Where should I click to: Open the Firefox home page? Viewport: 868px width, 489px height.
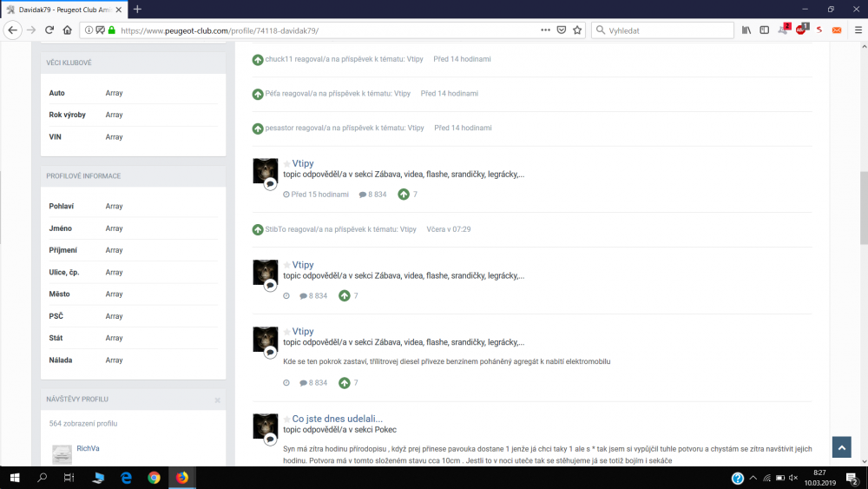[67, 30]
